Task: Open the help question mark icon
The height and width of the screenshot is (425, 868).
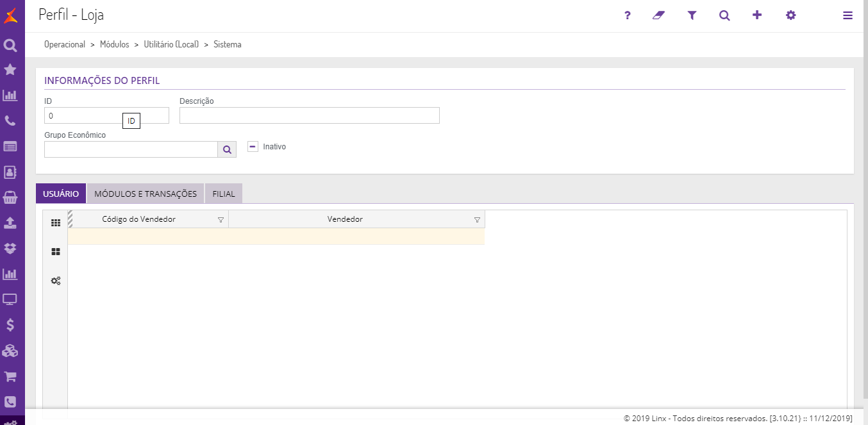Action: coord(628,15)
